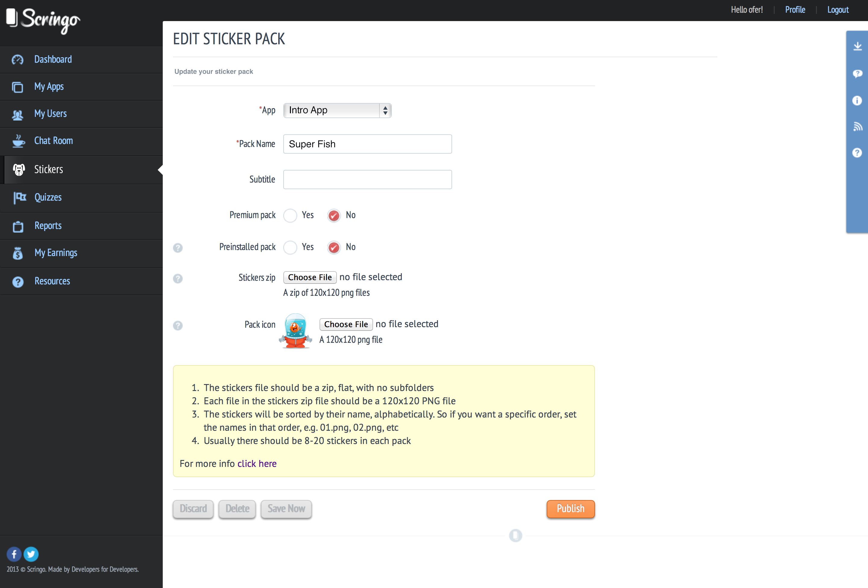Open the App dropdown showing Intro App
This screenshot has width=868, height=588.
337,111
